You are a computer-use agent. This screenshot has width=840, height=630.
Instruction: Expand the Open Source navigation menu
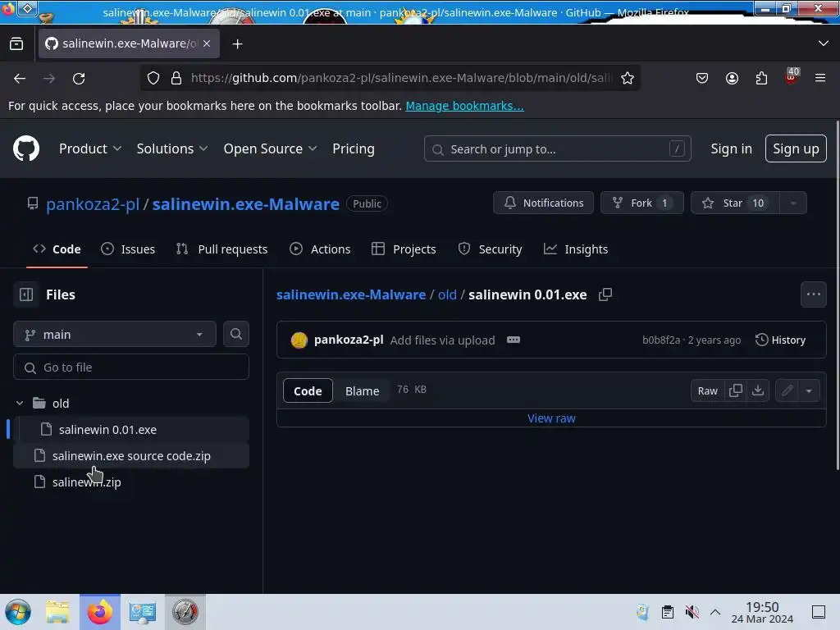pyautogui.click(x=270, y=148)
